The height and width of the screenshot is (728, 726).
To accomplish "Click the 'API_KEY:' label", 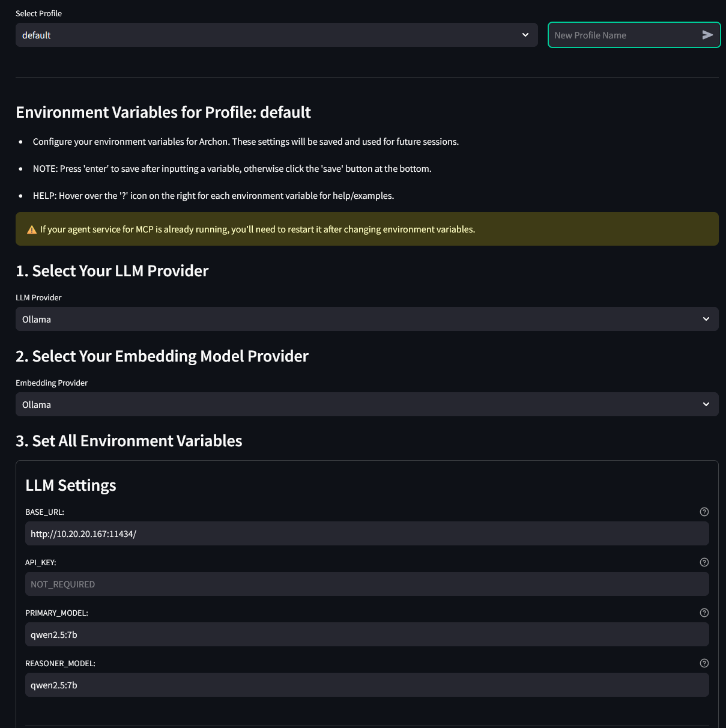I will 41,562.
